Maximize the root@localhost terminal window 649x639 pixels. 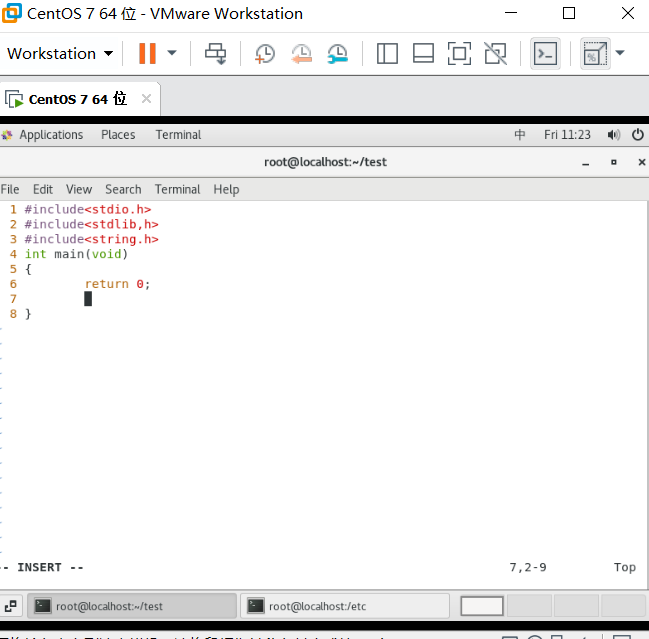(x=614, y=162)
